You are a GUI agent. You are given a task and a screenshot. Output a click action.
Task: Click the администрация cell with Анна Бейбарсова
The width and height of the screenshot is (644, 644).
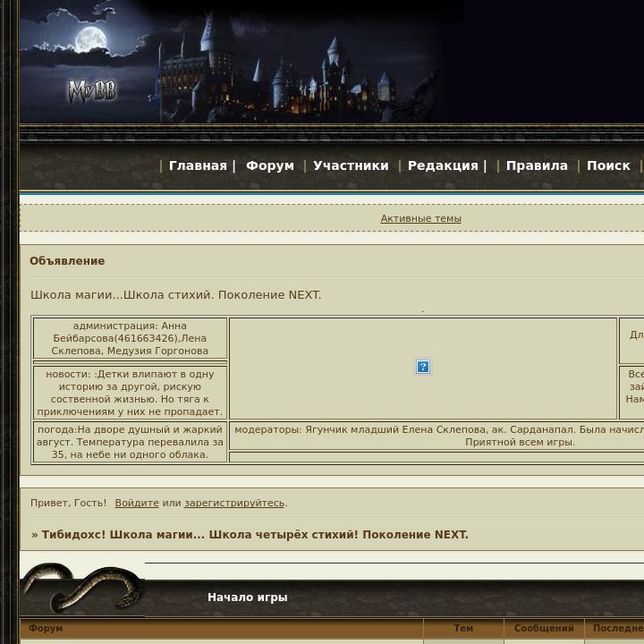point(130,338)
